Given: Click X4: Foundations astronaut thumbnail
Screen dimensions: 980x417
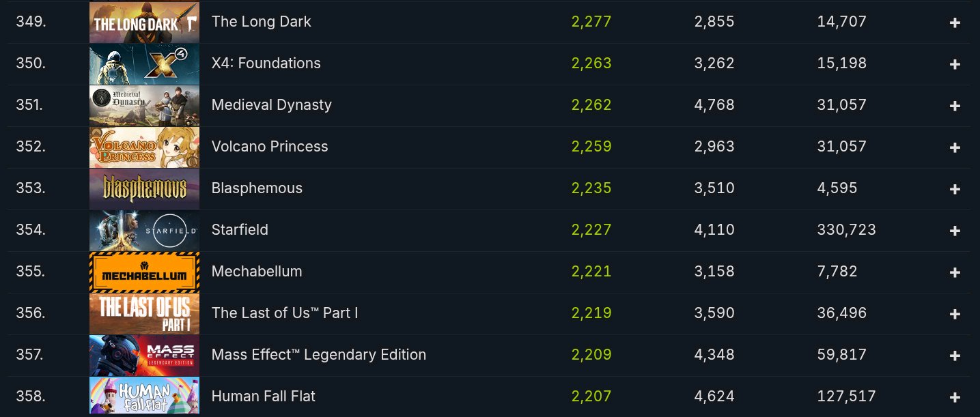Looking at the screenshot, I should click(x=144, y=63).
